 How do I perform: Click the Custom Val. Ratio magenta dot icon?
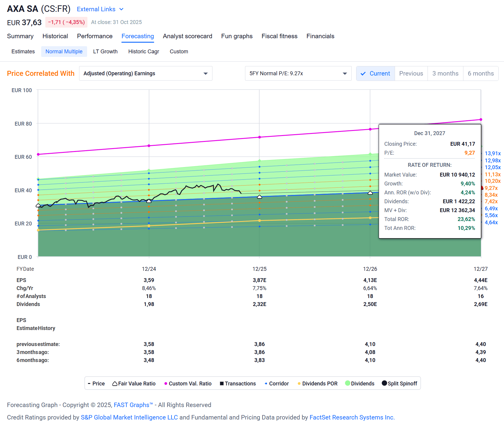click(166, 383)
